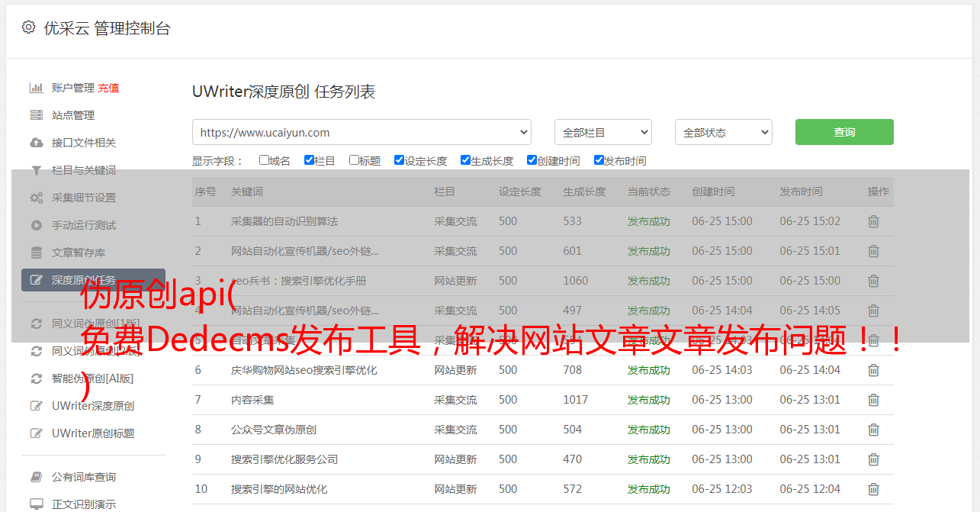Delete 搜索引擎优化服务公司 with its trash icon
The width and height of the screenshot is (980, 512).
click(873, 459)
